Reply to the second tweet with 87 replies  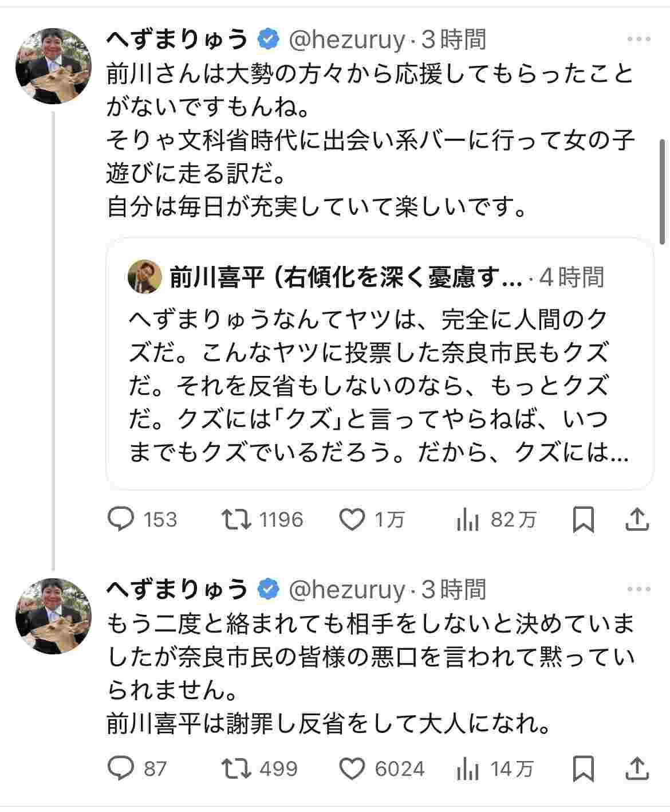(x=121, y=768)
